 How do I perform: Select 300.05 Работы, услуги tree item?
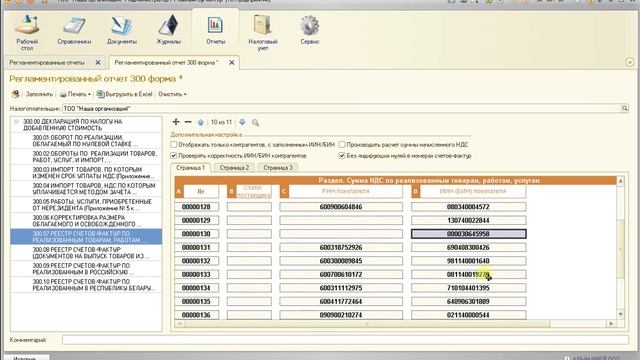[x=86, y=204]
